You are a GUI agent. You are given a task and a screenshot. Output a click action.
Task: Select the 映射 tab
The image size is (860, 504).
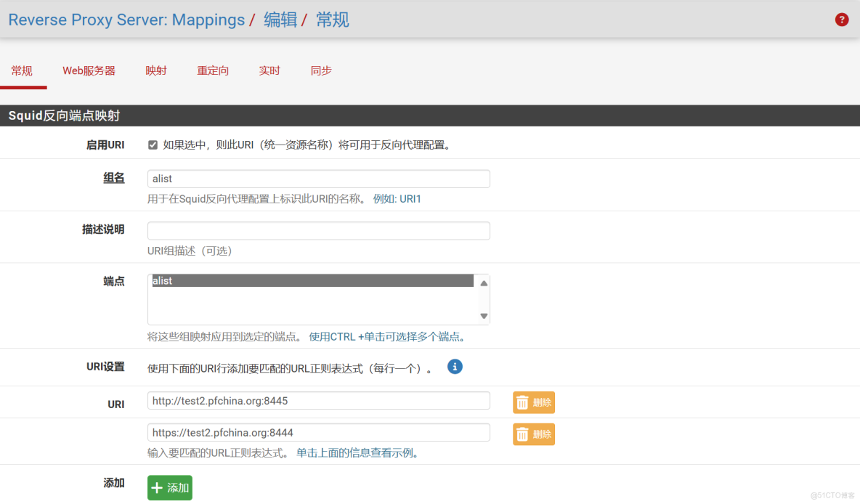click(x=155, y=70)
